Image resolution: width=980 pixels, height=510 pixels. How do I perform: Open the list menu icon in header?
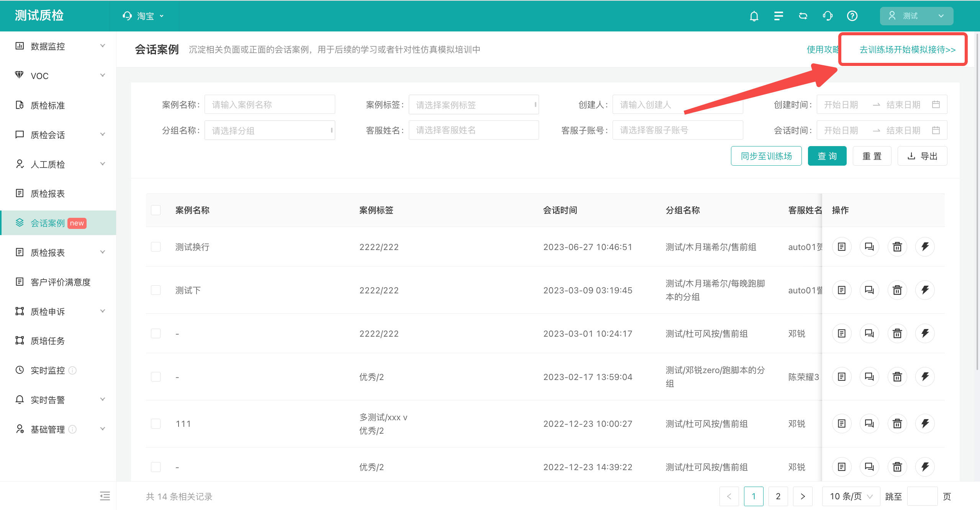click(x=778, y=16)
